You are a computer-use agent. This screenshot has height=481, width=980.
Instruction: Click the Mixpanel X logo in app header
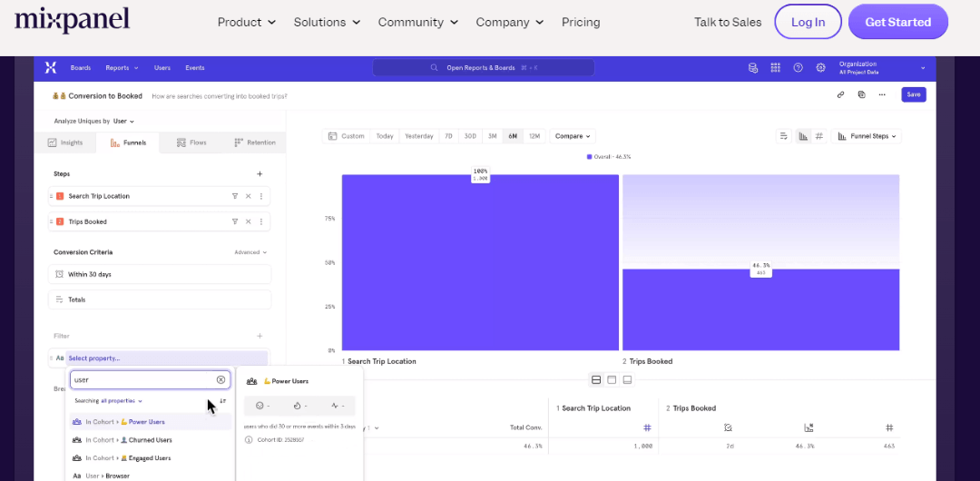[x=50, y=67]
